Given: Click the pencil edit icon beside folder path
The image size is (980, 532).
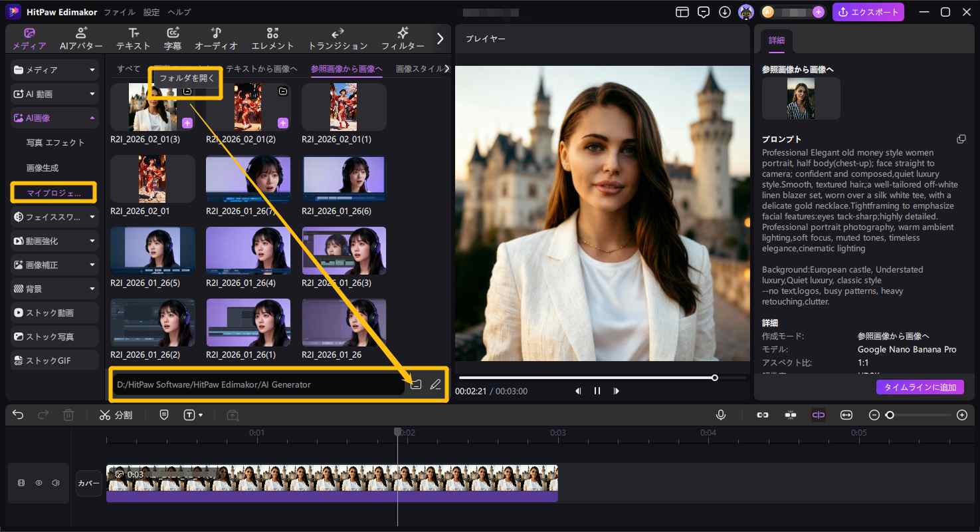Looking at the screenshot, I should pos(435,384).
